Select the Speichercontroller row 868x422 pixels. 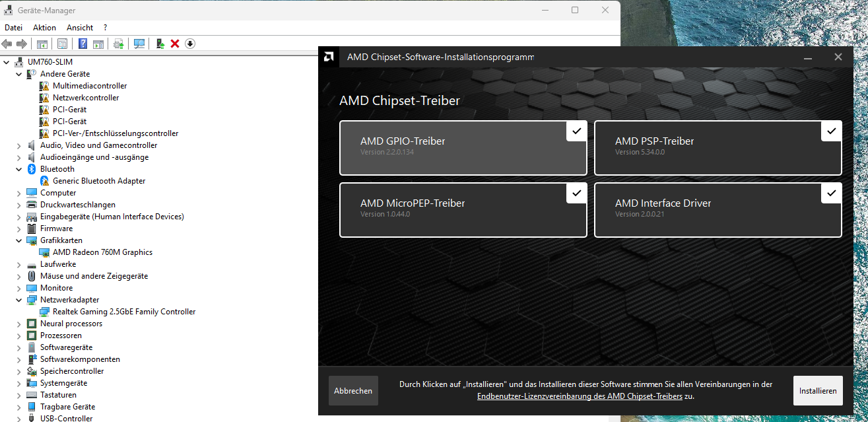(x=72, y=371)
